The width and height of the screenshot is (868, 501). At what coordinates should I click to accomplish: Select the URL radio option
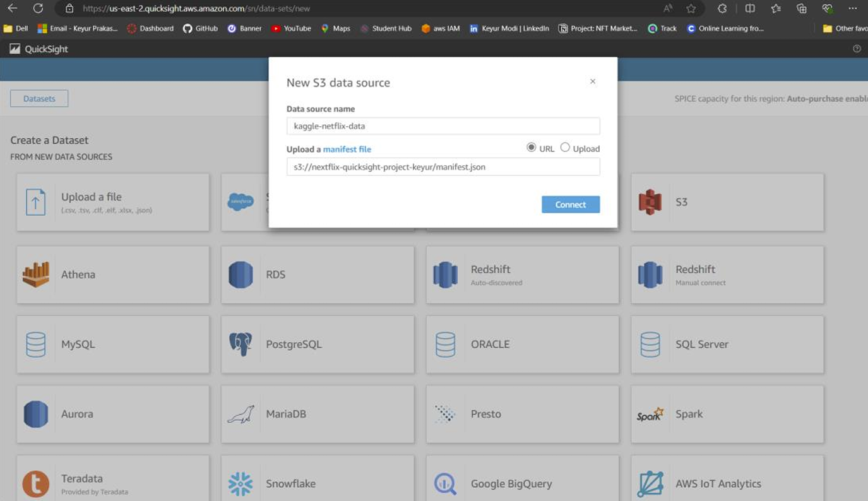(532, 148)
